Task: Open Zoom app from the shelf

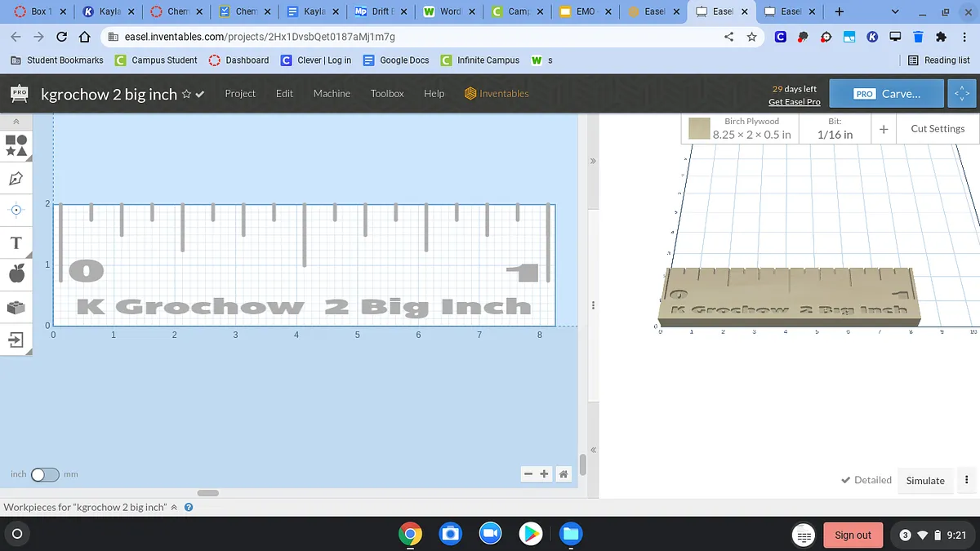Action: point(490,533)
